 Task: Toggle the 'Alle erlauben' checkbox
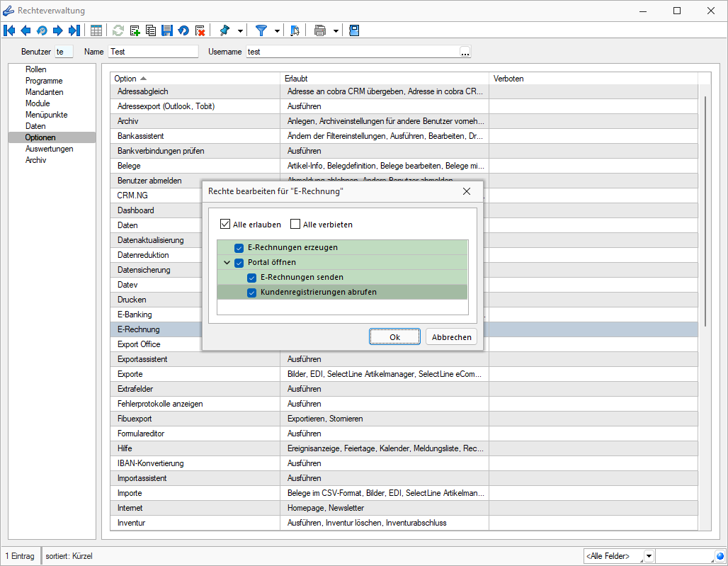point(224,225)
